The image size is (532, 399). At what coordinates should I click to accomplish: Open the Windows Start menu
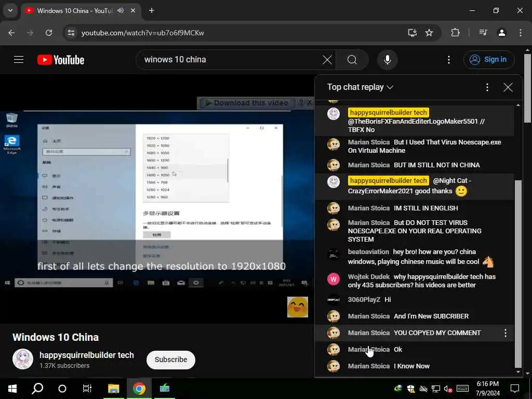click(12, 389)
